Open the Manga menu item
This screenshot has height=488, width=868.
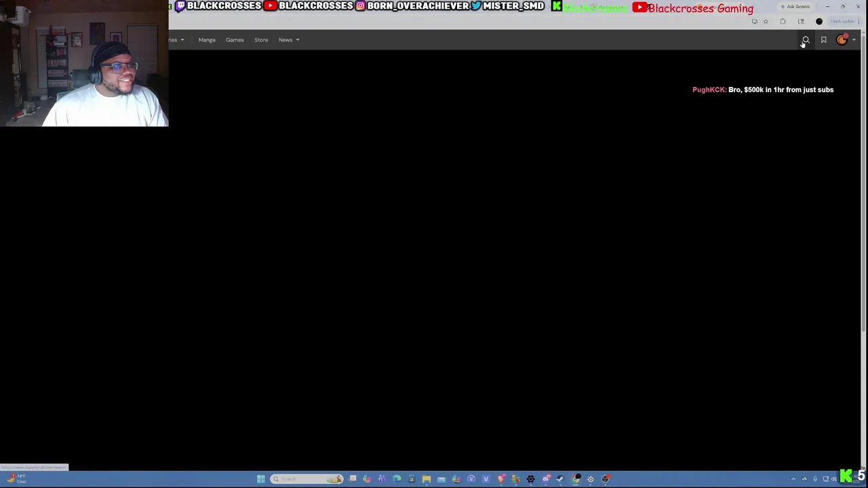207,40
